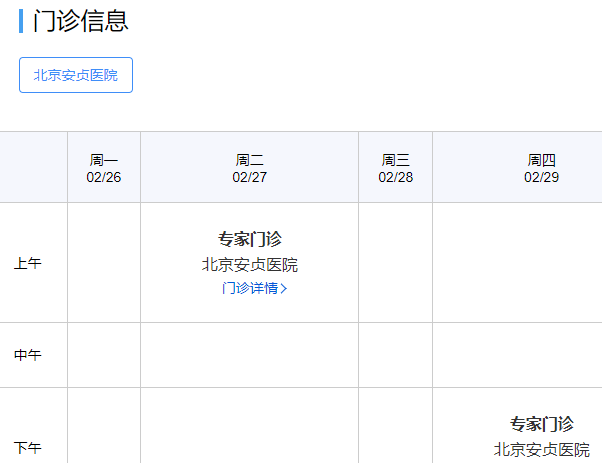Click the 下午 row label

point(27,446)
